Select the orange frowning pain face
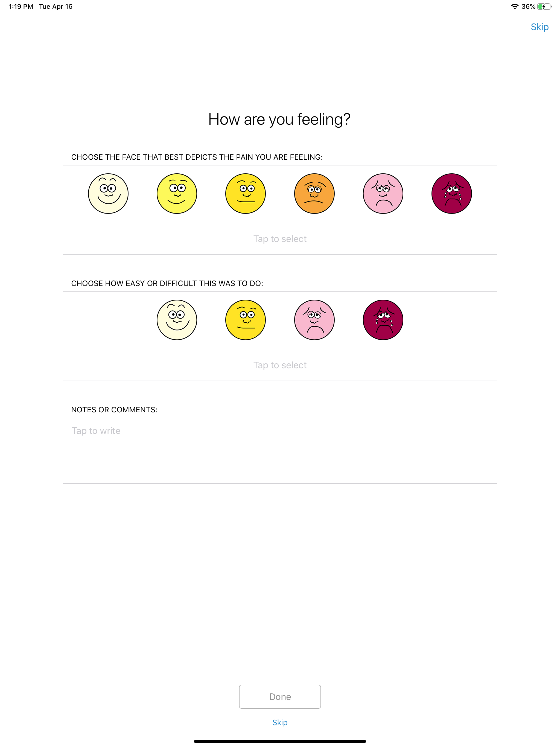 (x=314, y=194)
